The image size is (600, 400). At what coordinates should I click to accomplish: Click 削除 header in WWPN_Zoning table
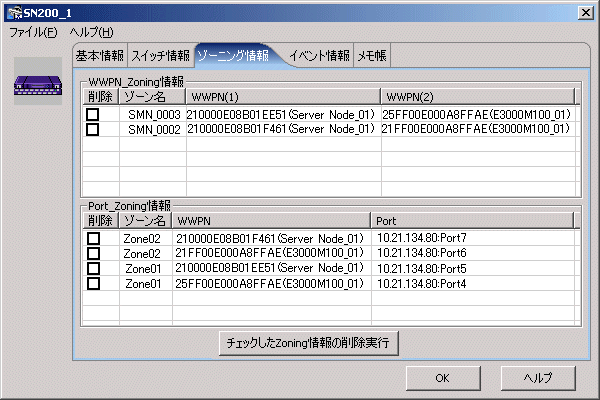pos(101,96)
